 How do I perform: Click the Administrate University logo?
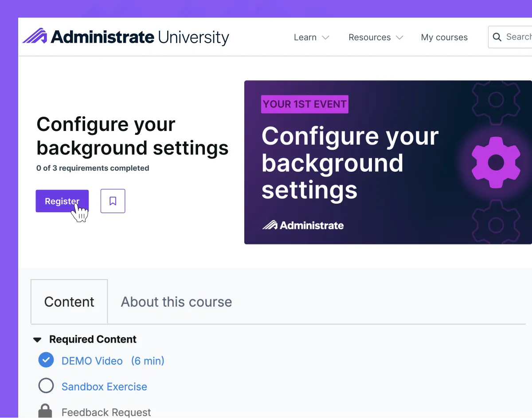click(126, 37)
